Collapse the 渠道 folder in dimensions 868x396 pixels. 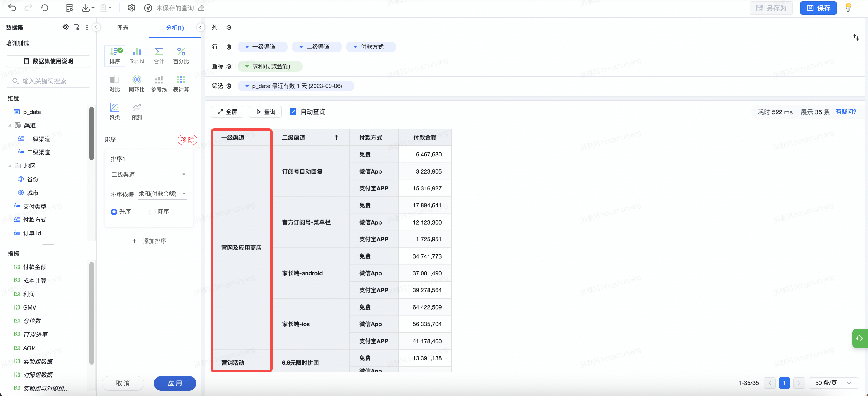[9, 126]
